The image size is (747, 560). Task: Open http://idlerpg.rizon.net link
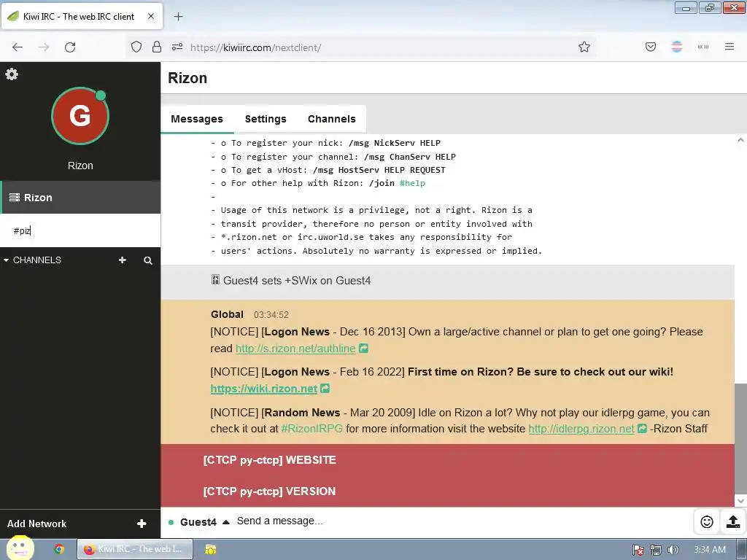click(581, 429)
